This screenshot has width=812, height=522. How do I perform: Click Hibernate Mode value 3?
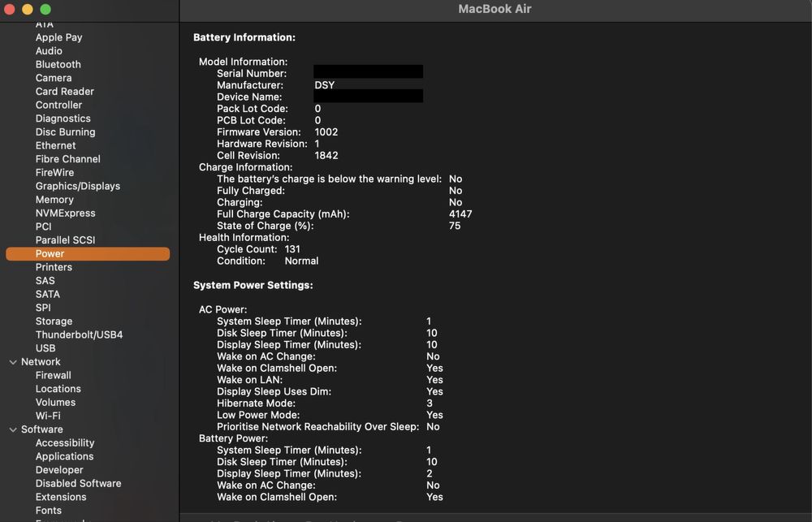click(x=430, y=403)
